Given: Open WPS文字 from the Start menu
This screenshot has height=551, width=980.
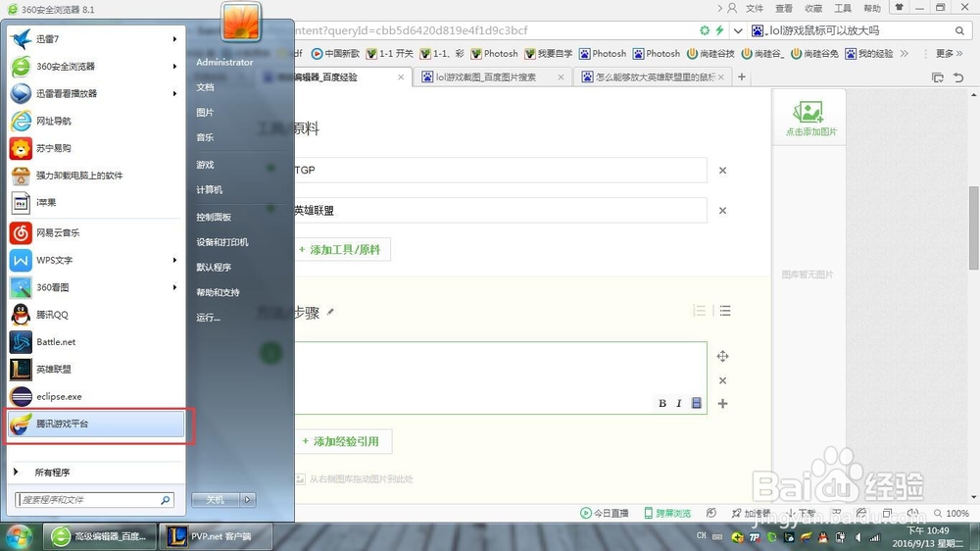Looking at the screenshot, I should click(95, 260).
